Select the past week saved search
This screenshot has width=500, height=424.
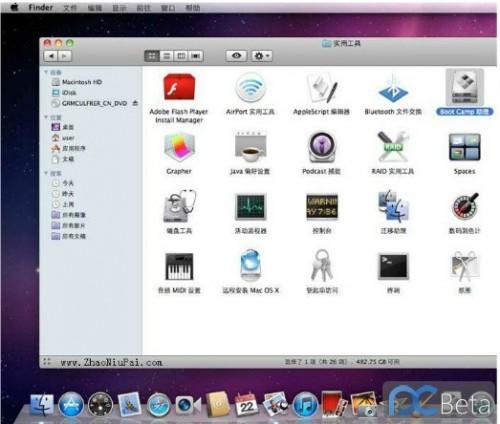(x=63, y=204)
